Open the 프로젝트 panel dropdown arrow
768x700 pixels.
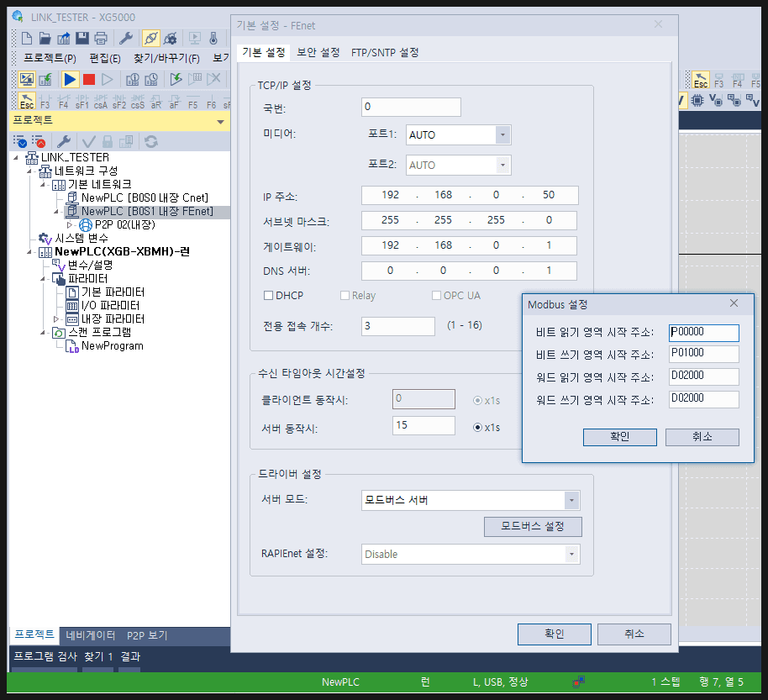coord(220,122)
